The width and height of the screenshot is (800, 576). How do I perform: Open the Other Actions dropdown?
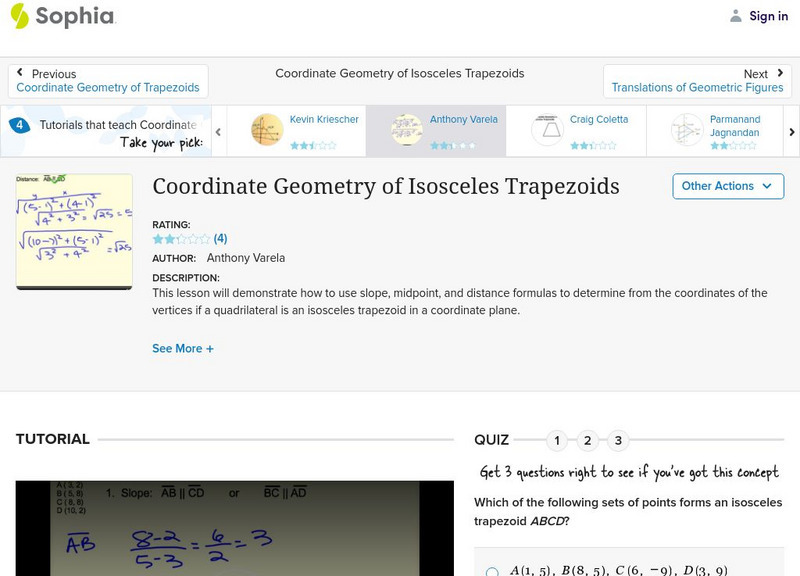[x=727, y=186]
